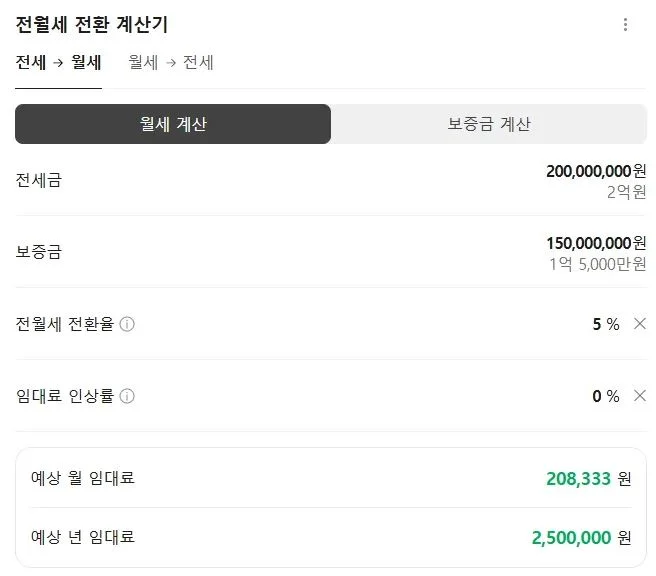This screenshot has height=576, width=656.
Task: Click the 보증금 row label
Action: pyautogui.click(x=39, y=252)
